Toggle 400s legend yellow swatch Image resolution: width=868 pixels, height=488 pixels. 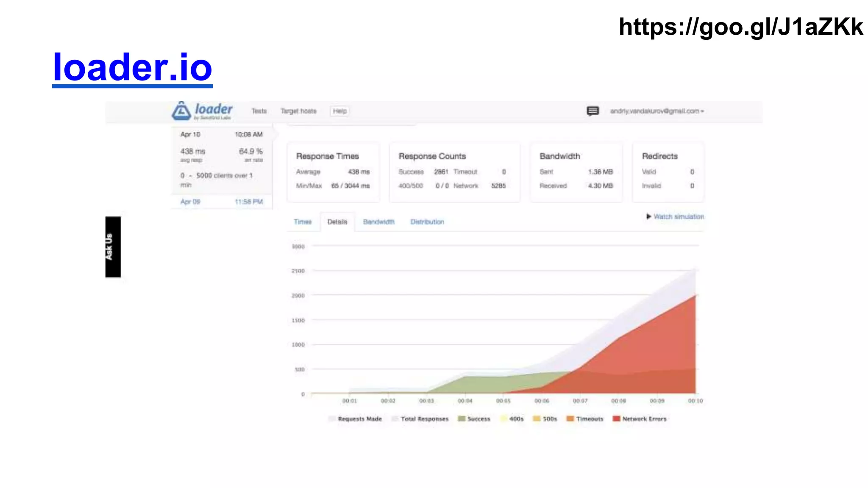coord(504,419)
